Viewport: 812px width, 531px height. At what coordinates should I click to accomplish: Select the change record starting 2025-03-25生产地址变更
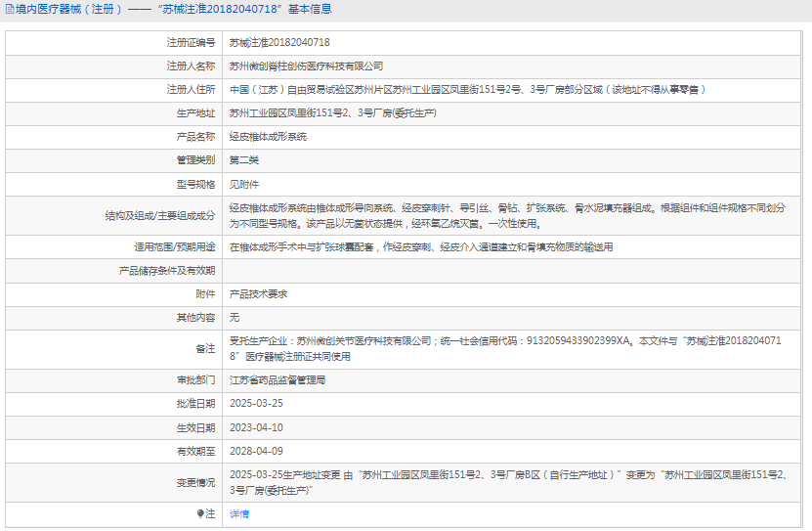(508, 482)
